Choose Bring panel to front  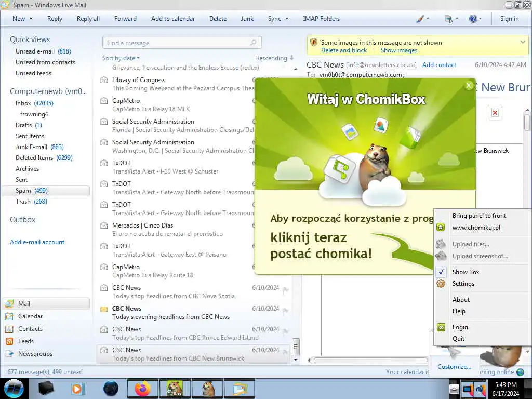(479, 216)
